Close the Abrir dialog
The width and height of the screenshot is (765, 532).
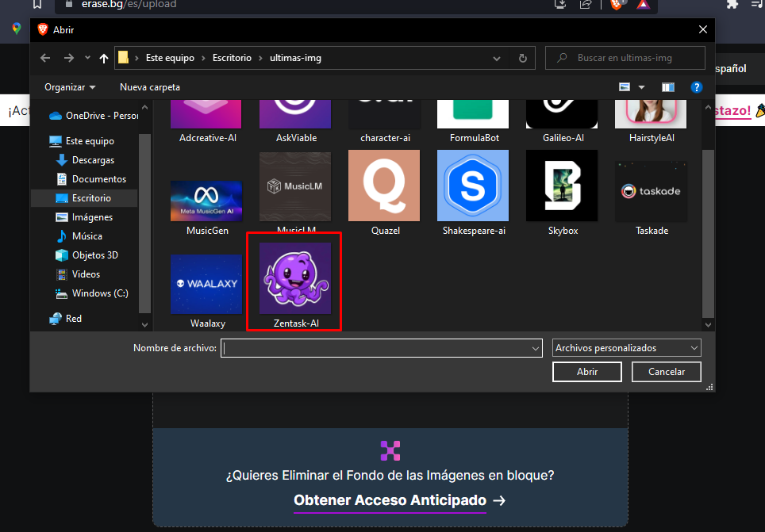coord(702,30)
